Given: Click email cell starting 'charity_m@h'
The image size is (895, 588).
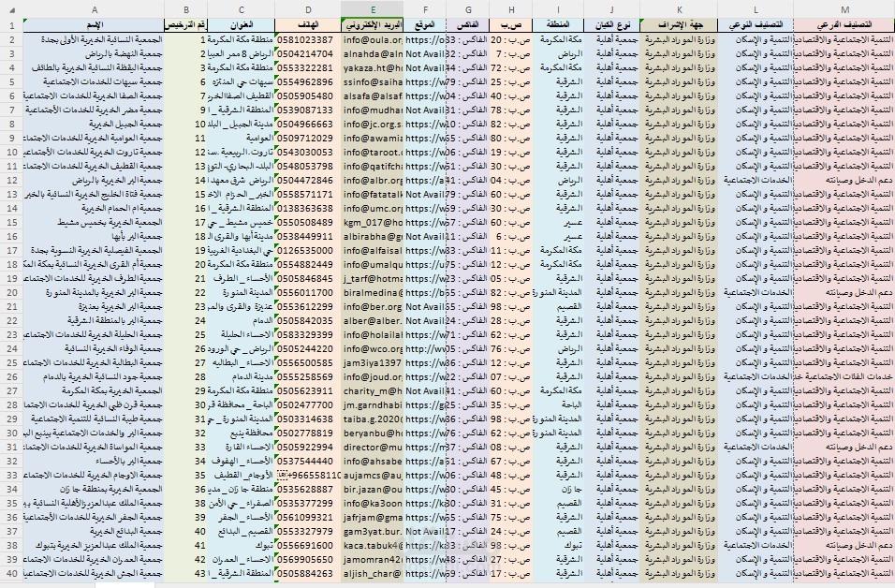Looking at the screenshot, I should pyautogui.click(x=373, y=391).
